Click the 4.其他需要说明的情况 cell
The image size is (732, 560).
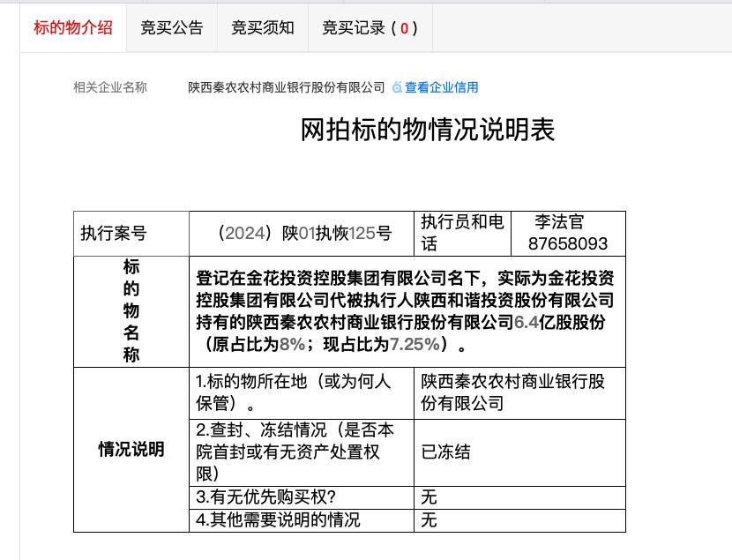click(302, 520)
